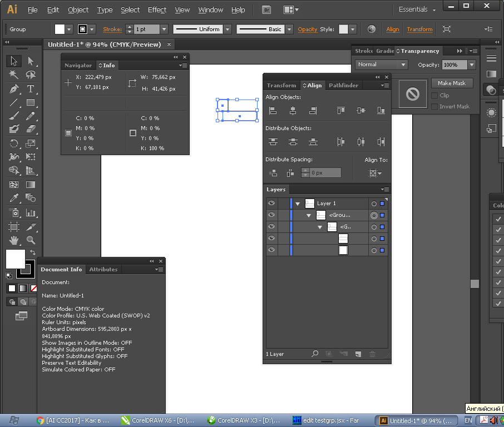504x427 pixels.
Task: Enable the Clip checkbox
Action: (x=434, y=96)
